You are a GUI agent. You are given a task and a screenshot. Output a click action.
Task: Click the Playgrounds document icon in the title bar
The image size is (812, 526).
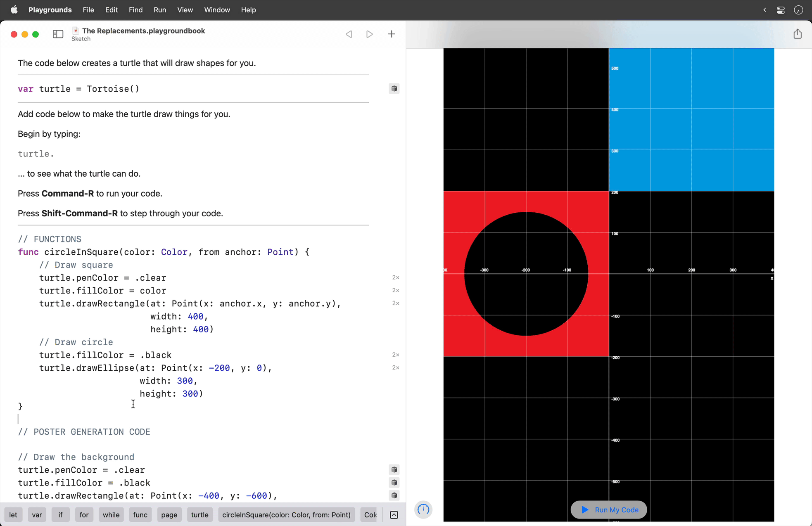(75, 30)
